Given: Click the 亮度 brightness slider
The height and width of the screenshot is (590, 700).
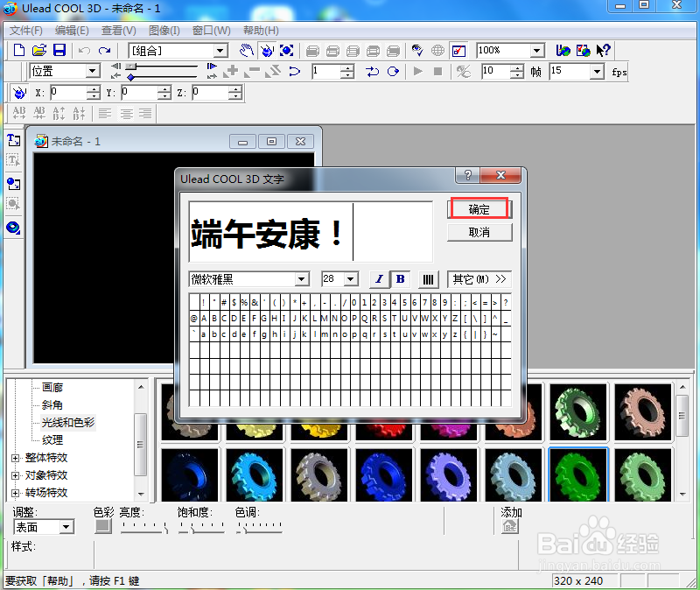Looking at the screenshot, I should tap(144, 528).
